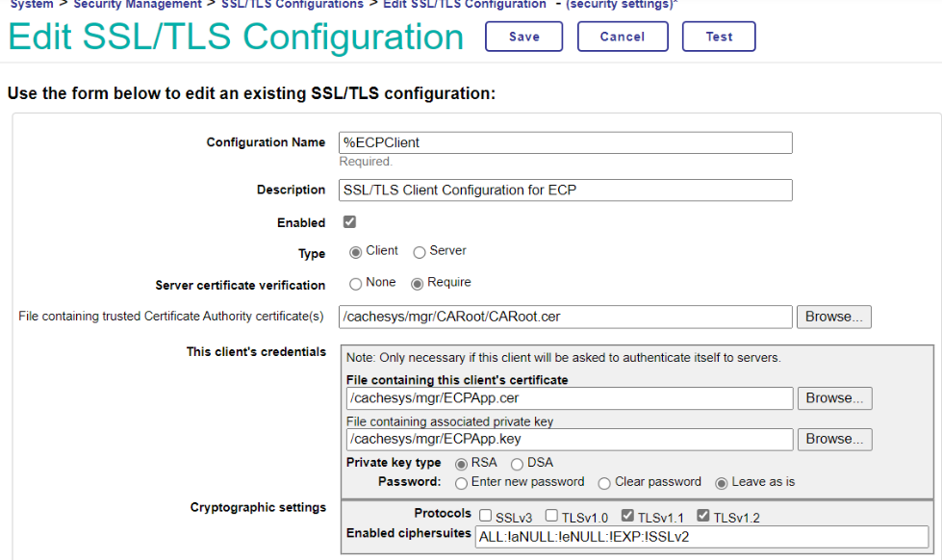Browse for associated private key file
Viewport: 942px width, 560px height.
[834, 439]
